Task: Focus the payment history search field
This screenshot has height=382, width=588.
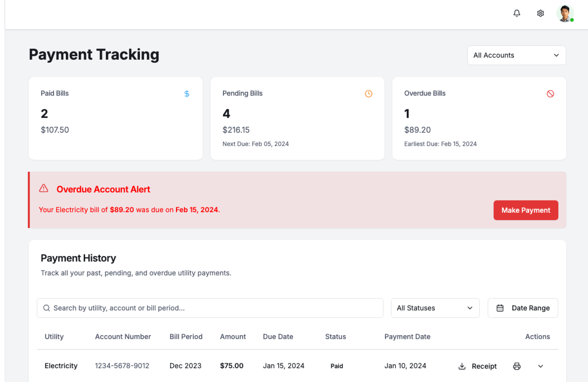Action: coord(210,308)
